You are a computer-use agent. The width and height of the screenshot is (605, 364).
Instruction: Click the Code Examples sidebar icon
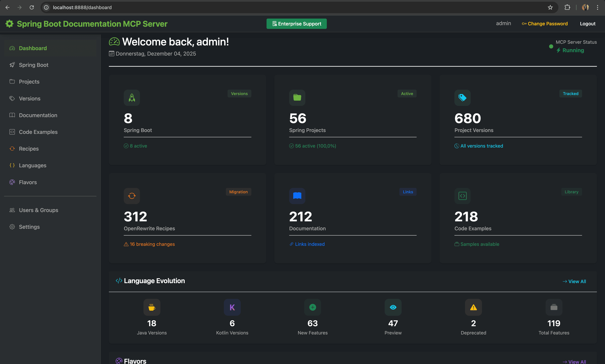(12, 132)
